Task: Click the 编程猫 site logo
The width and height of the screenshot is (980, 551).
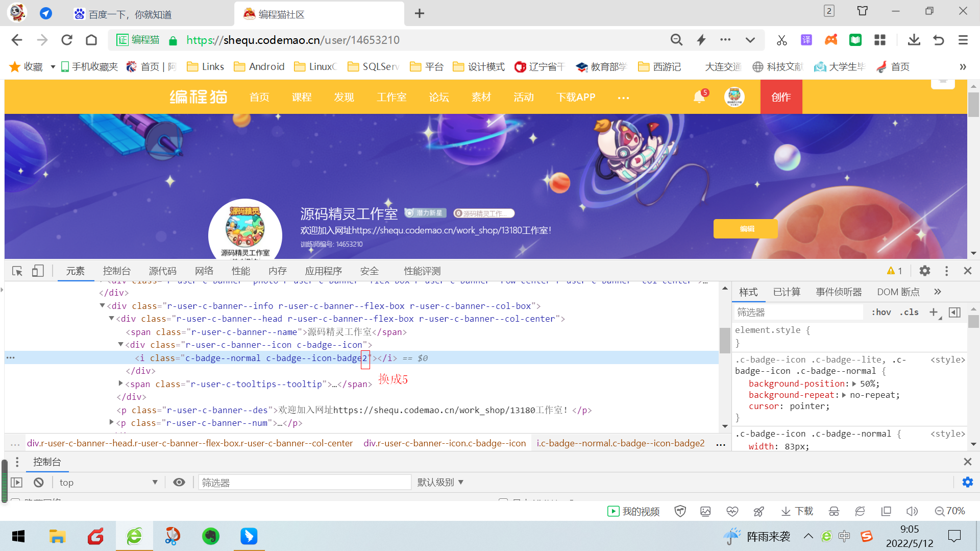Action: [x=199, y=97]
